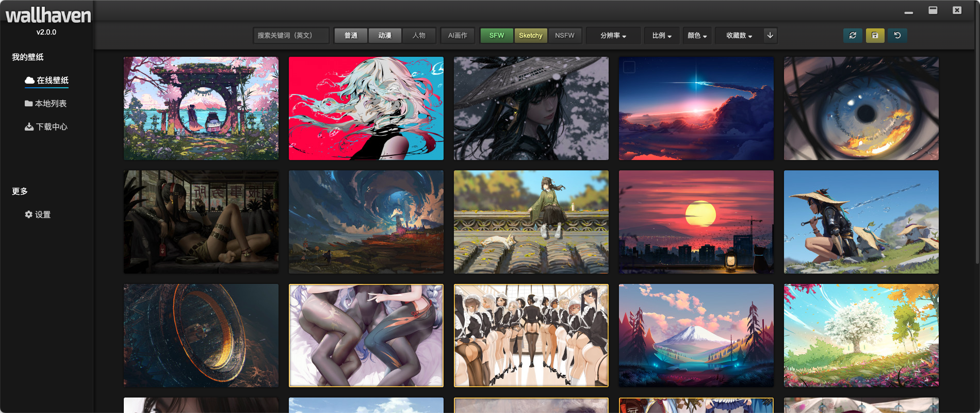Open the 颜色 color dropdown
This screenshot has height=413, width=980.
tap(697, 35)
